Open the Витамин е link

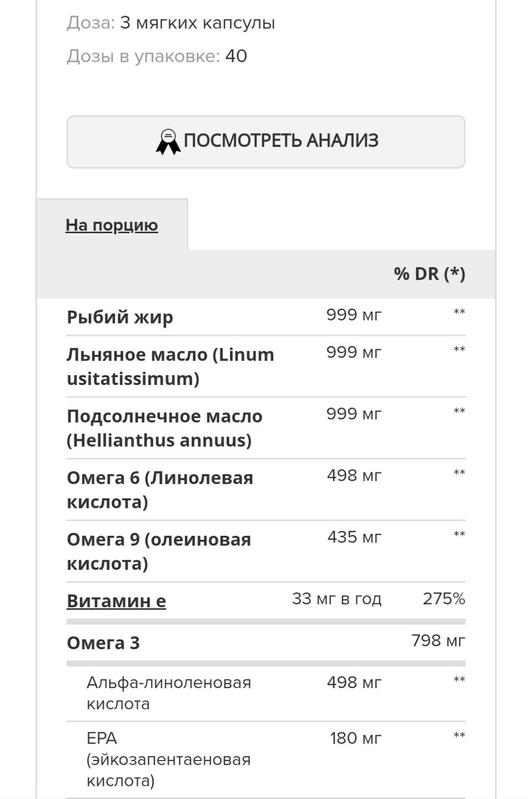coord(116,601)
